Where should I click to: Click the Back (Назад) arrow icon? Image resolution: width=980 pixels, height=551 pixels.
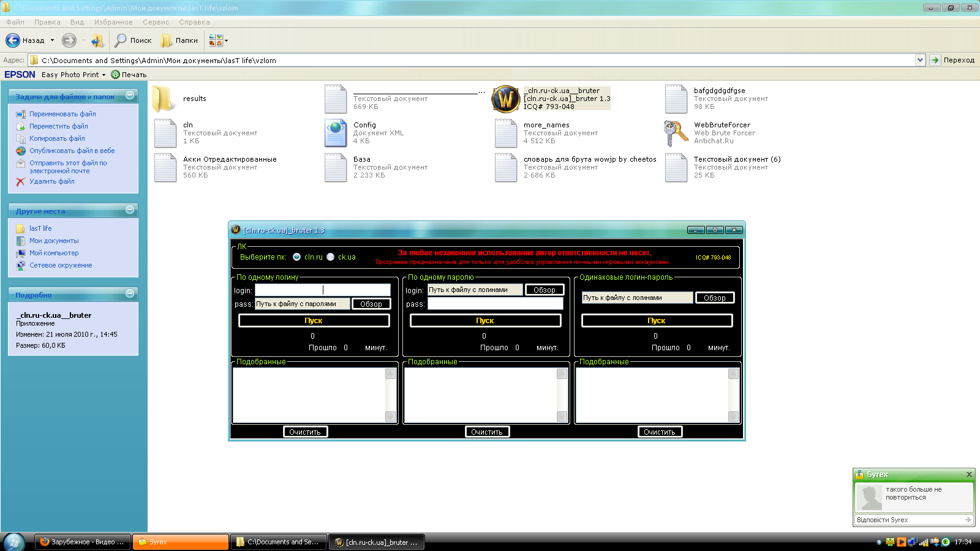(13, 40)
